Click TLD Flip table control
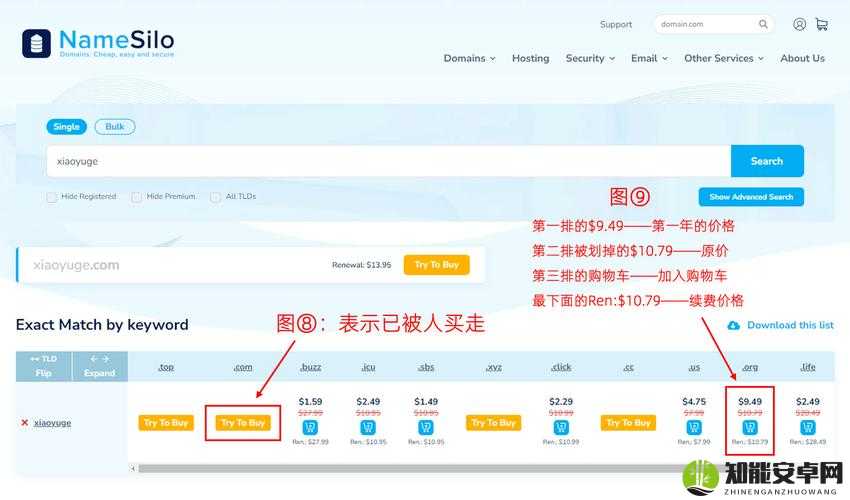 pyautogui.click(x=43, y=366)
